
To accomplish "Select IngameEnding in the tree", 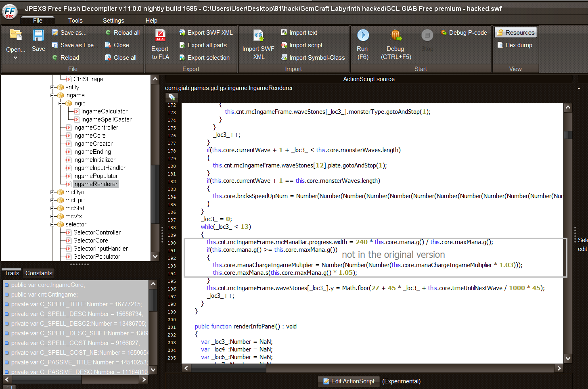I will [x=92, y=152].
